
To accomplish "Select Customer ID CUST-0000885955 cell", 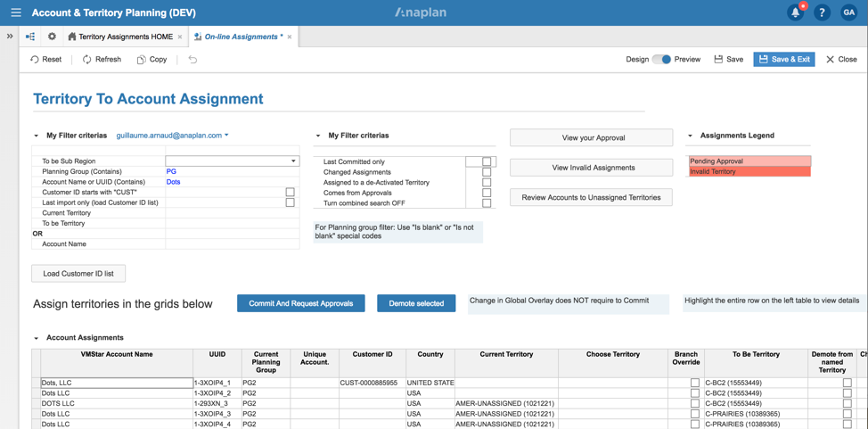I will coord(372,383).
